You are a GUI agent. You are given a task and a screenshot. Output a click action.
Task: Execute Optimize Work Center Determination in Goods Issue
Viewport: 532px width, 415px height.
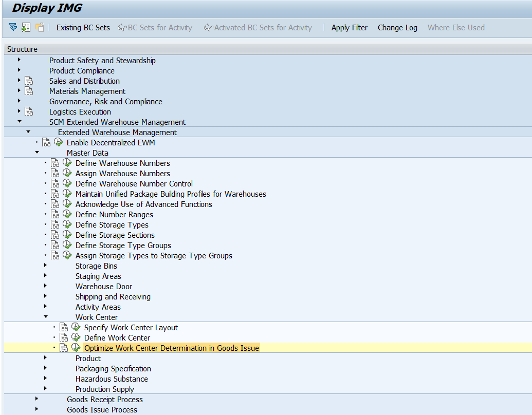pos(76,348)
